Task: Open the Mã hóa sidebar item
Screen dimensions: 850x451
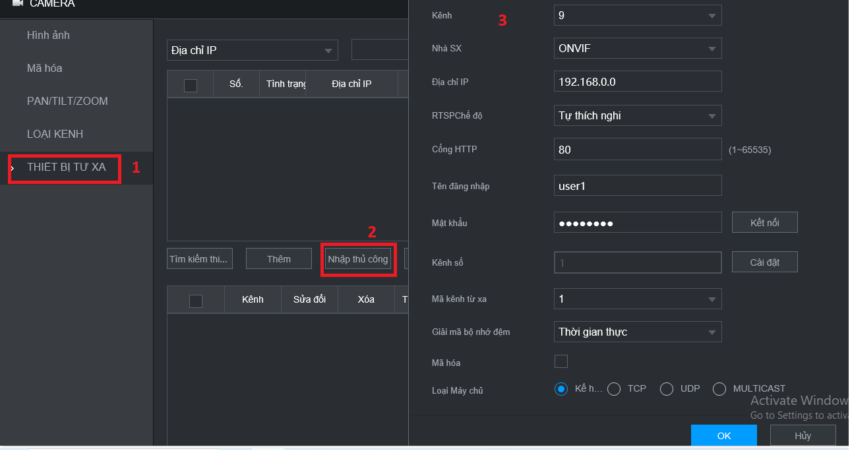Action: tap(44, 68)
